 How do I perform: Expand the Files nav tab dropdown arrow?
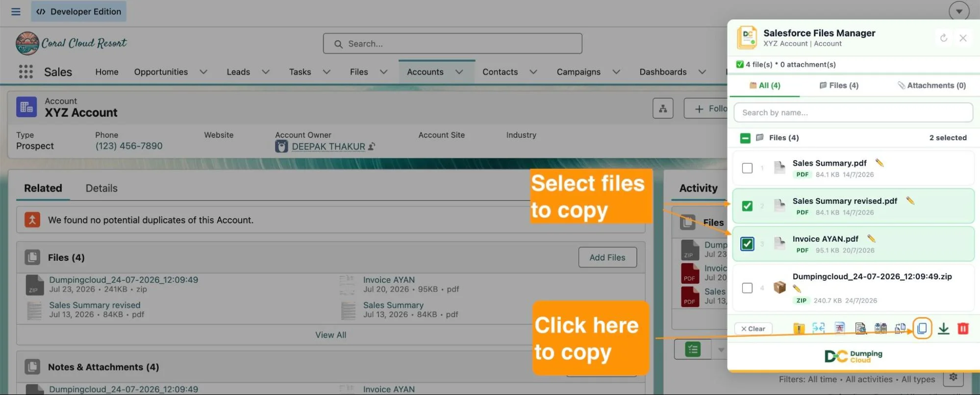(x=384, y=72)
